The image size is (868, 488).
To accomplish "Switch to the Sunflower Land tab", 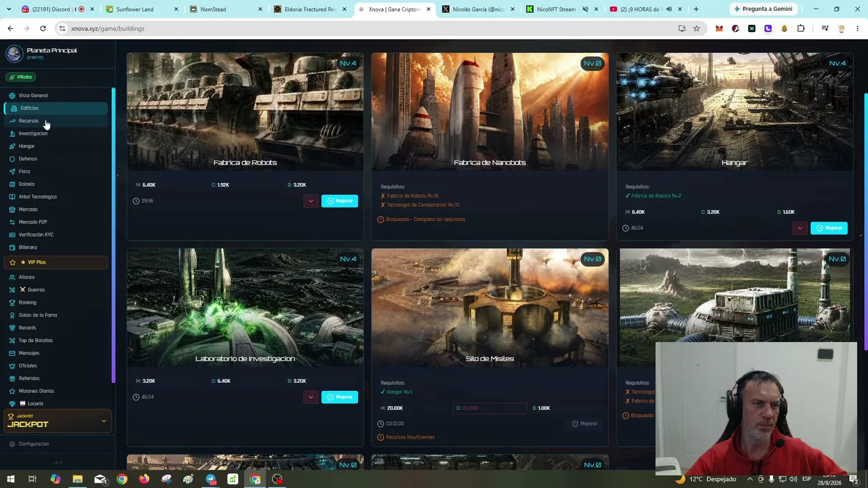I will pyautogui.click(x=141, y=9).
